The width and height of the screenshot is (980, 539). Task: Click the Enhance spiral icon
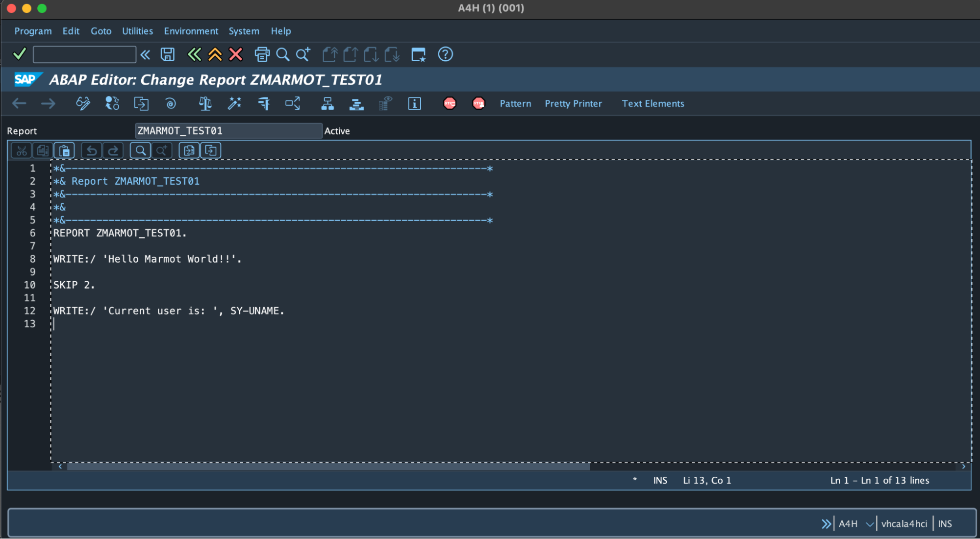[x=171, y=103]
